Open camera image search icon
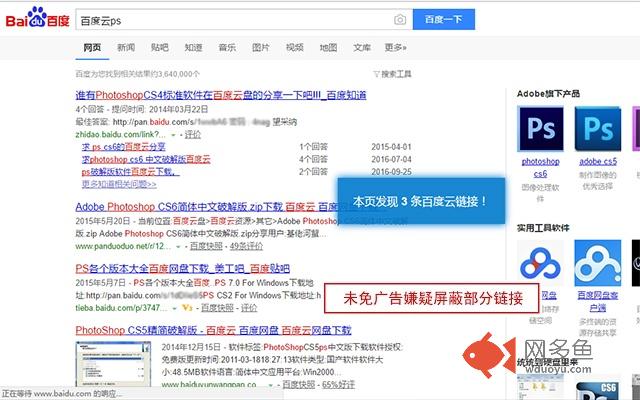640x400 pixels. (400, 20)
